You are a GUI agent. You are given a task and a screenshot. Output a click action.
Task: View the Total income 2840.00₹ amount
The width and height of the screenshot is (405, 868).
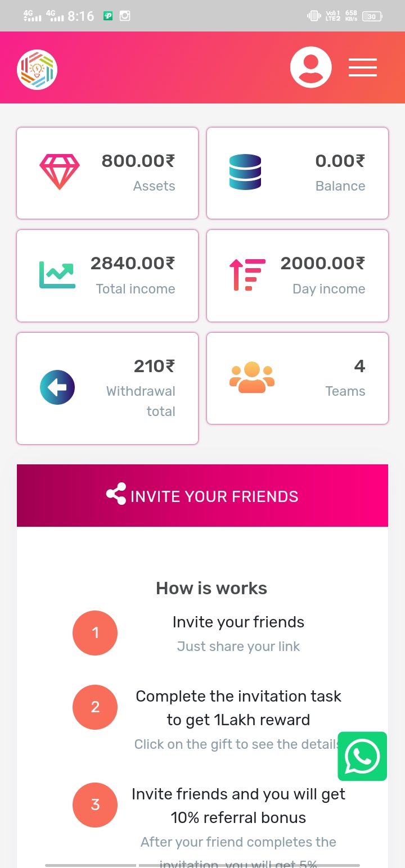(133, 263)
